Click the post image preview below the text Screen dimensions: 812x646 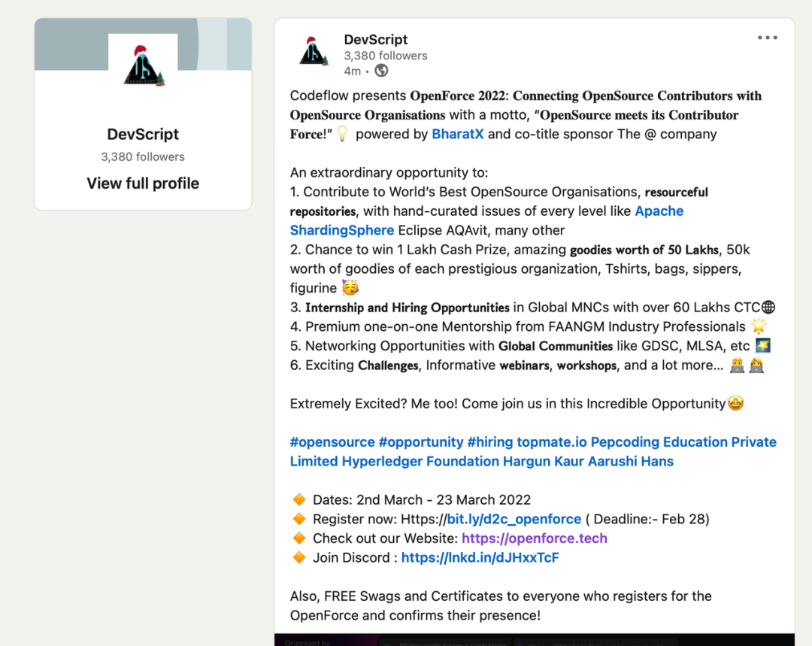tap(535, 640)
